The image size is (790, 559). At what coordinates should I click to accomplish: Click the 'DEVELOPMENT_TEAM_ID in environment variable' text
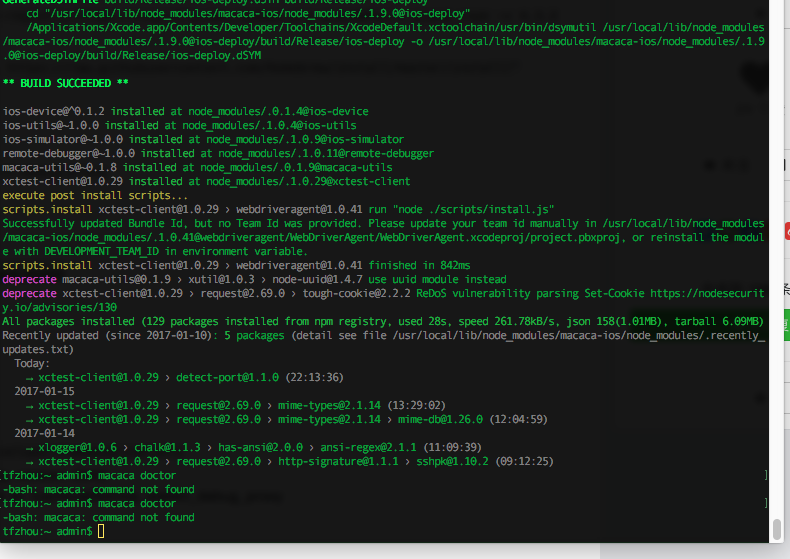pos(175,251)
